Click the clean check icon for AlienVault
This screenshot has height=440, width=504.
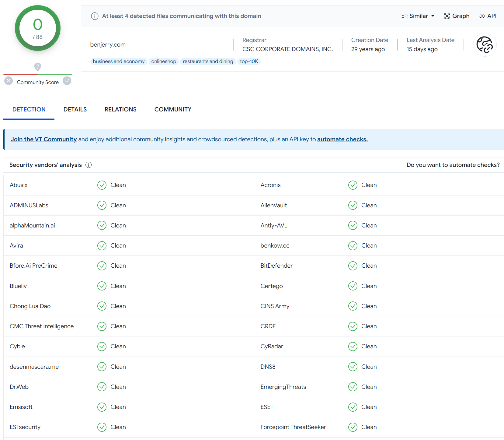click(353, 206)
